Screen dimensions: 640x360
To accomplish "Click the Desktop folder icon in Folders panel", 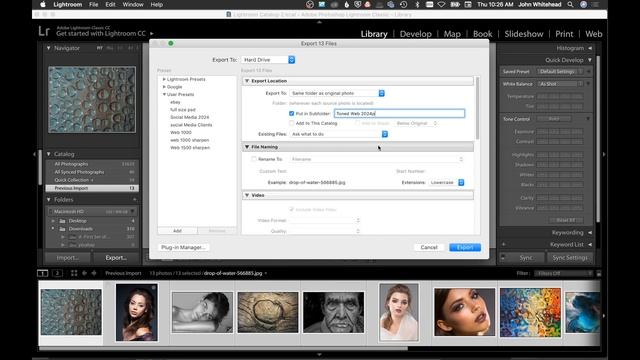I will pos(62,221).
